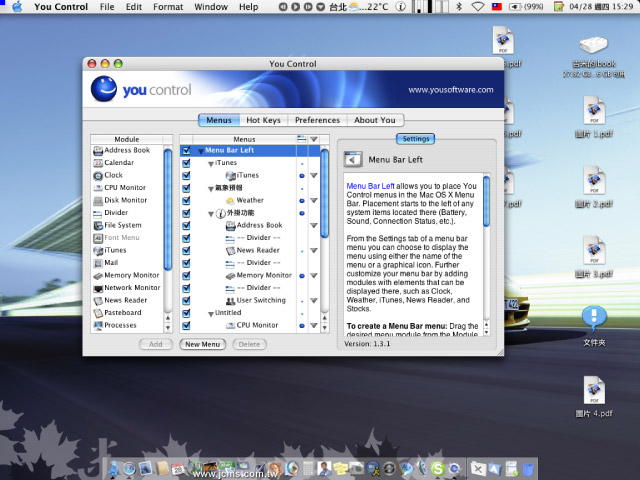Uncheck the Untitled menu checkbox
Screen dimensions: 640x480
coord(186,313)
